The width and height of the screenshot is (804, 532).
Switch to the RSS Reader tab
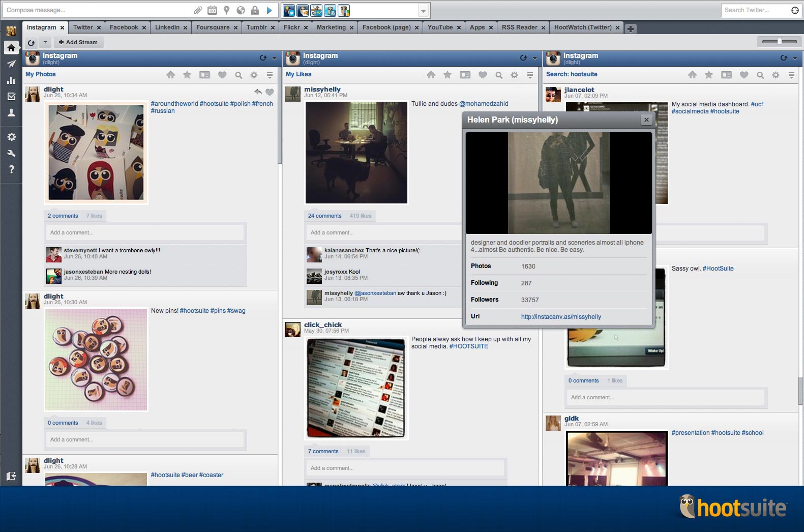(x=519, y=27)
